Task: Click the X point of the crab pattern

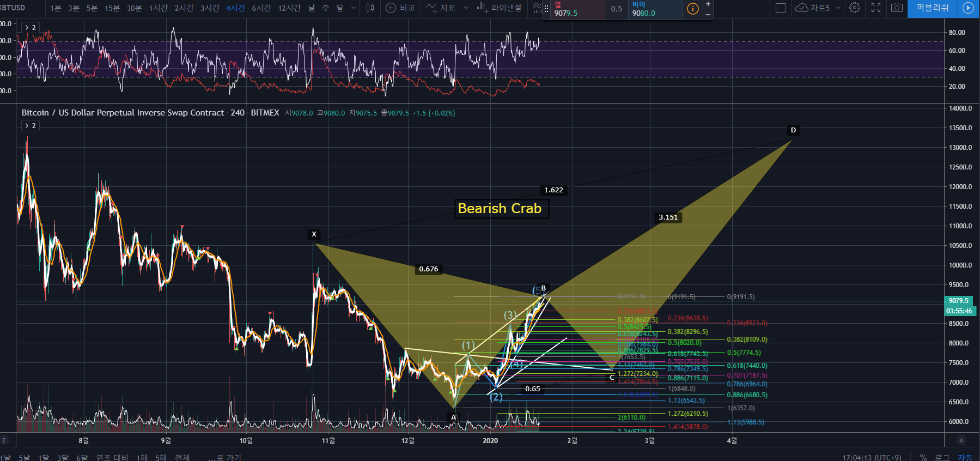Action: pyautogui.click(x=314, y=234)
